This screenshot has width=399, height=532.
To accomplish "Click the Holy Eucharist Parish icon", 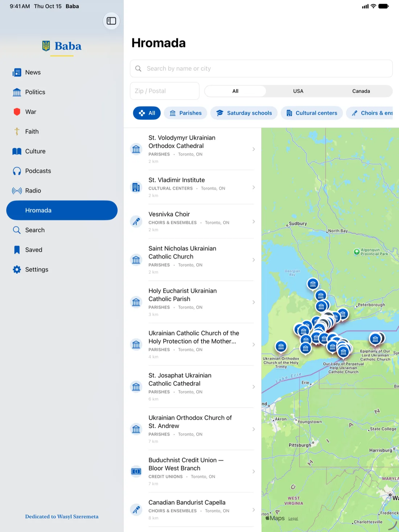I will (x=136, y=302).
